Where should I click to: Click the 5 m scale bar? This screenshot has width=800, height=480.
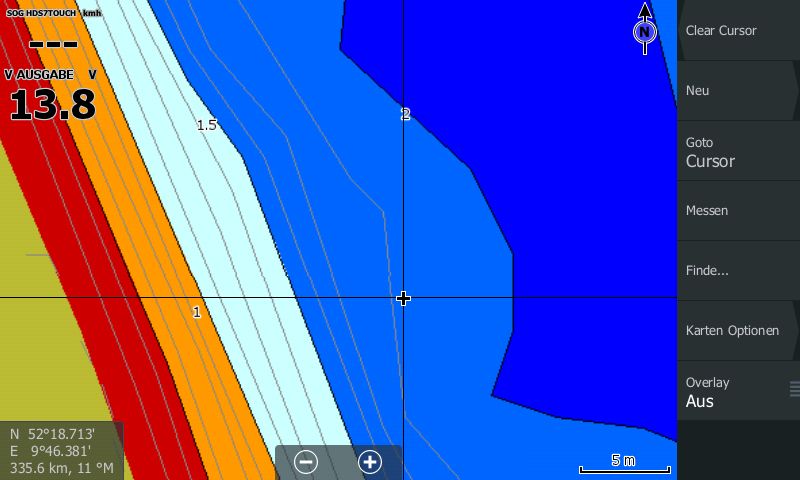pos(624,463)
